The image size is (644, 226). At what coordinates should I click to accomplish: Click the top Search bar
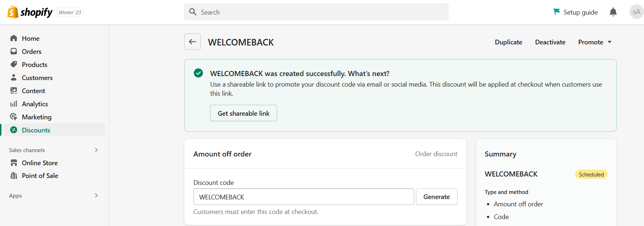pos(316,12)
